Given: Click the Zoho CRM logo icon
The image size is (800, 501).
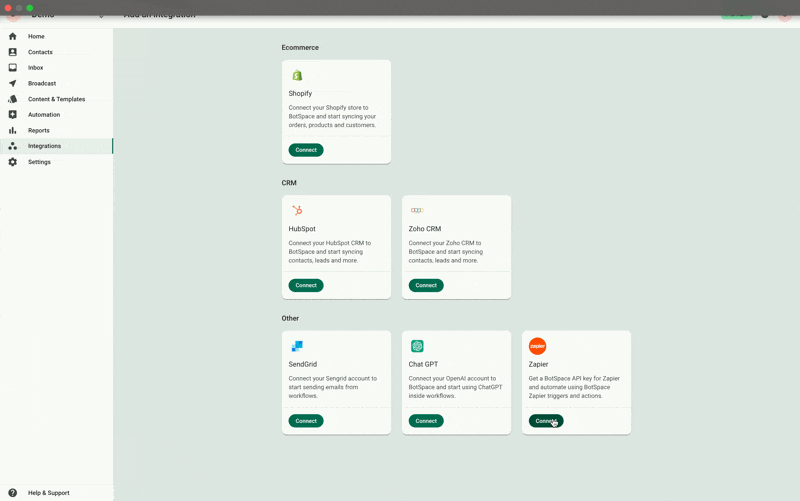Looking at the screenshot, I should click(x=417, y=210).
